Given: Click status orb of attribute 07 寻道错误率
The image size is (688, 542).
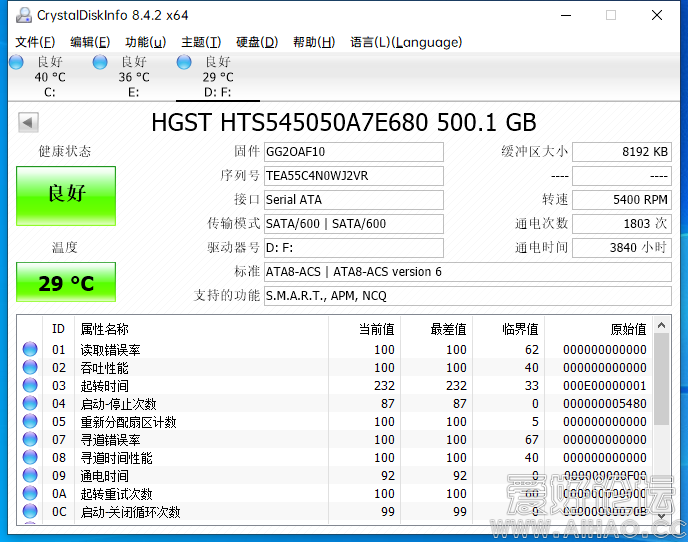Looking at the screenshot, I should coord(30,439).
